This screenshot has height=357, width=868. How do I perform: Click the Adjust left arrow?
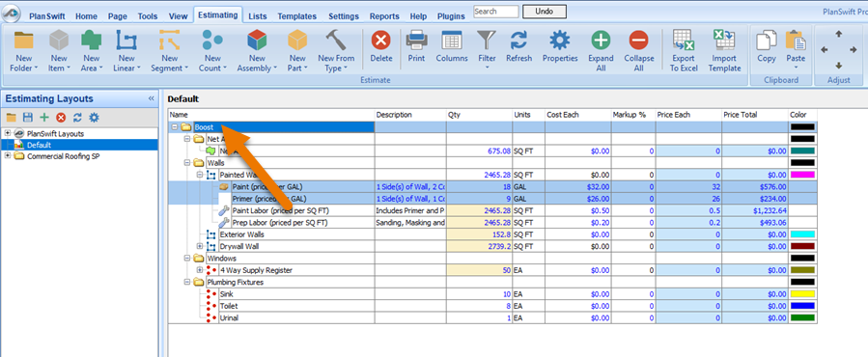[x=825, y=50]
